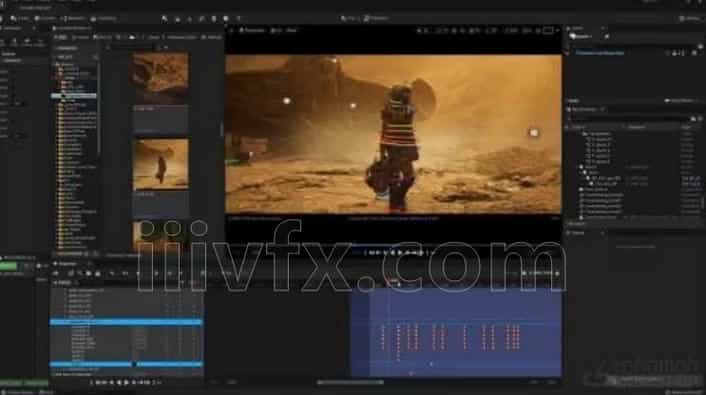Click the viewport layout square icon in the top right of the viewport
This screenshot has height=395, width=706.
click(x=548, y=31)
